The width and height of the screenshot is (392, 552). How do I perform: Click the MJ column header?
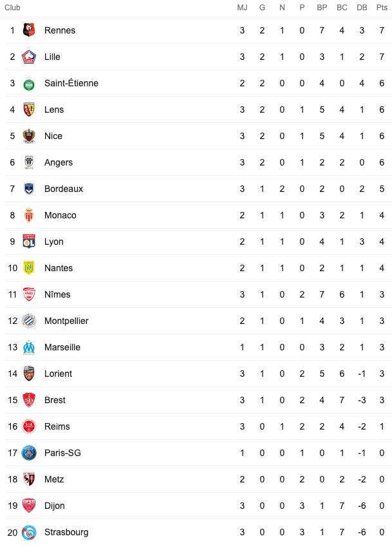(x=242, y=7)
